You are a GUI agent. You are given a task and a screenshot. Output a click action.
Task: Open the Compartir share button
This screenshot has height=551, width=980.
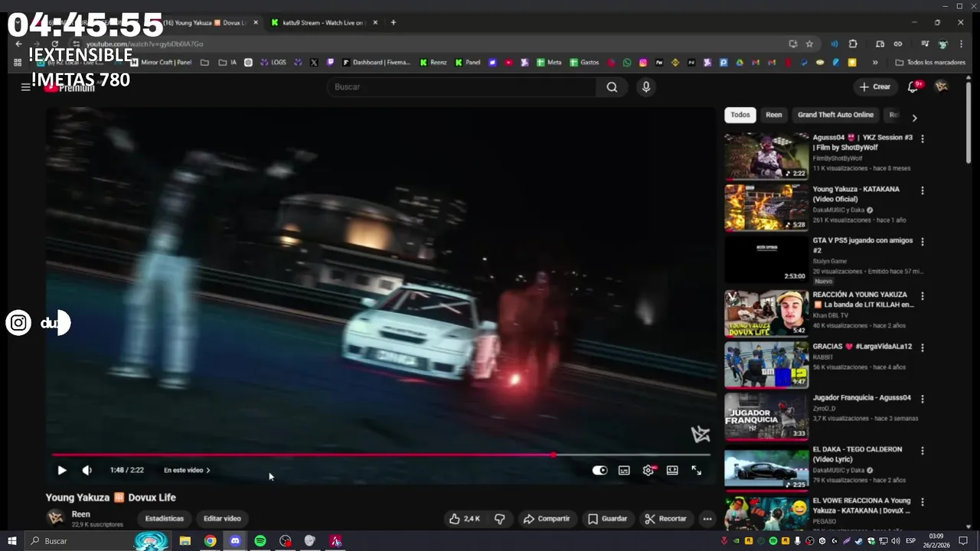coord(547,519)
